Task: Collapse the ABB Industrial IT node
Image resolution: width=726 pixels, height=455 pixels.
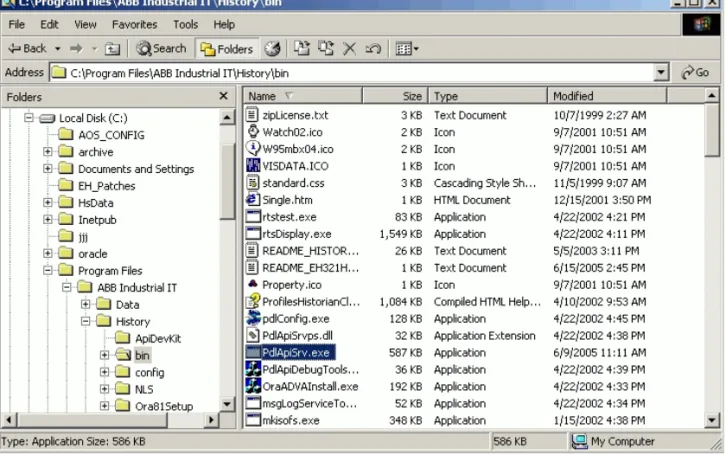Action: pos(67,287)
